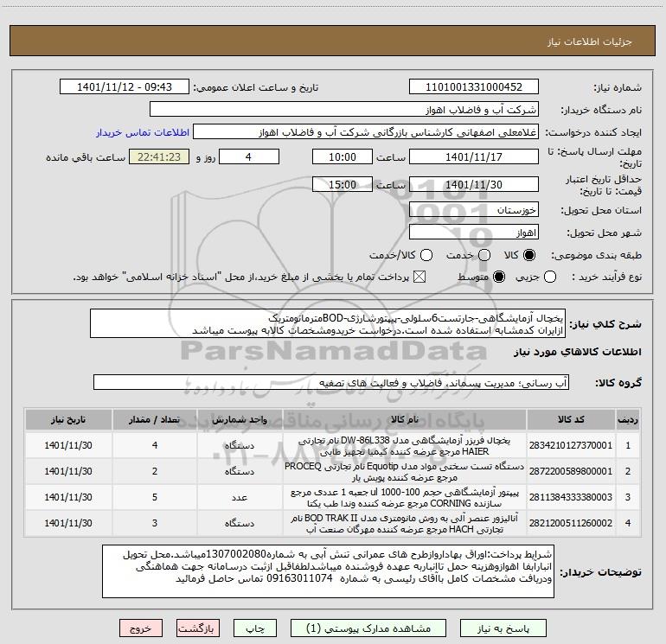Click the buyer organization name field
Screen dimensions: 666x644
pyautogui.click(x=344, y=110)
